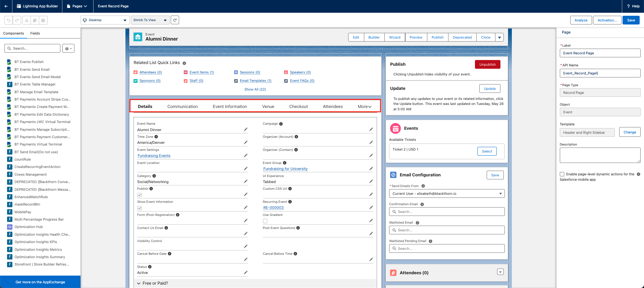Click the Analyze button
The height and width of the screenshot is (288, 644).
[581, 20]
